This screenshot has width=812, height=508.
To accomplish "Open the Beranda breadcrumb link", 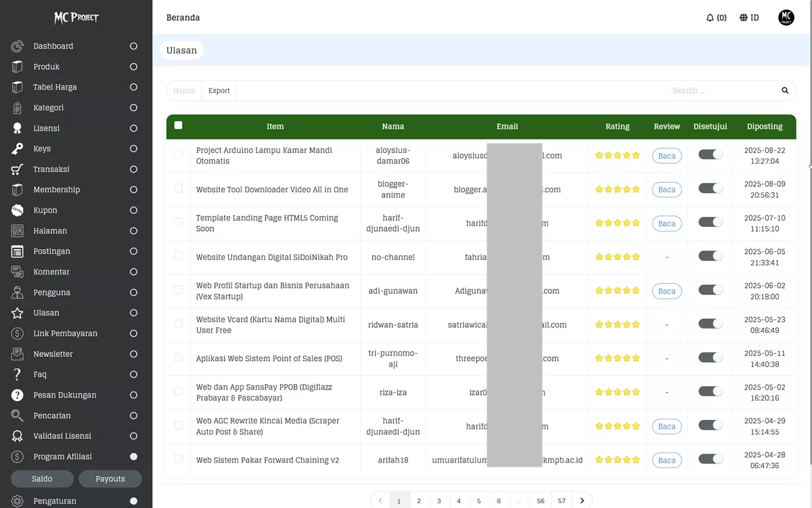I will point(183,18).
